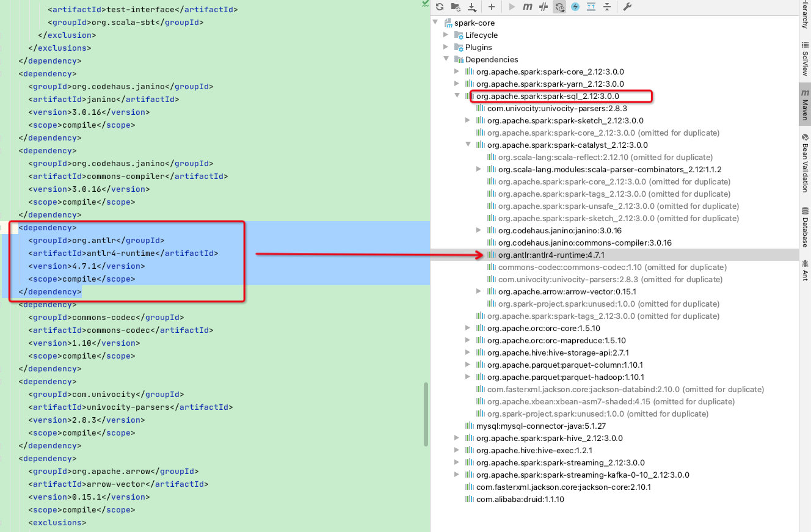Toggle skip tests mode lightning icon
The height and width of the screenshot is (532, 811).
[x=575, y=7]
